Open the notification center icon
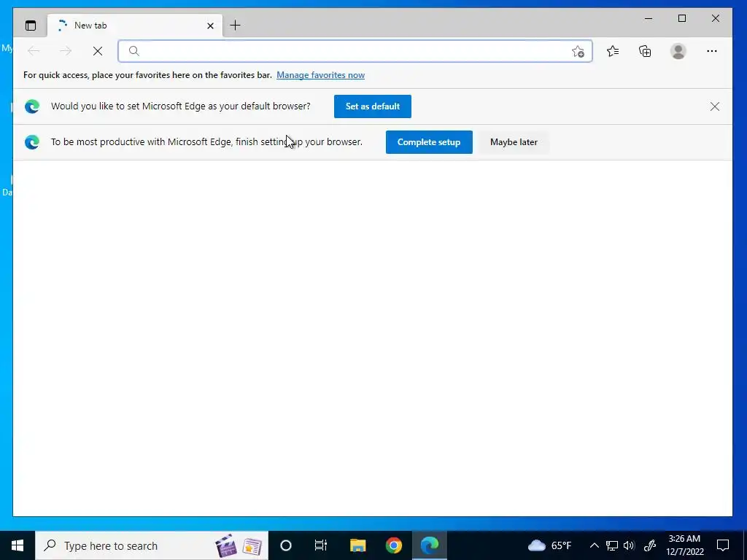 point(723,545)
